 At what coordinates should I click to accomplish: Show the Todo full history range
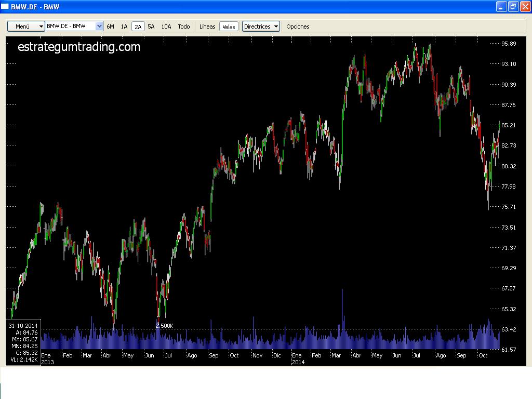[184, 26]
